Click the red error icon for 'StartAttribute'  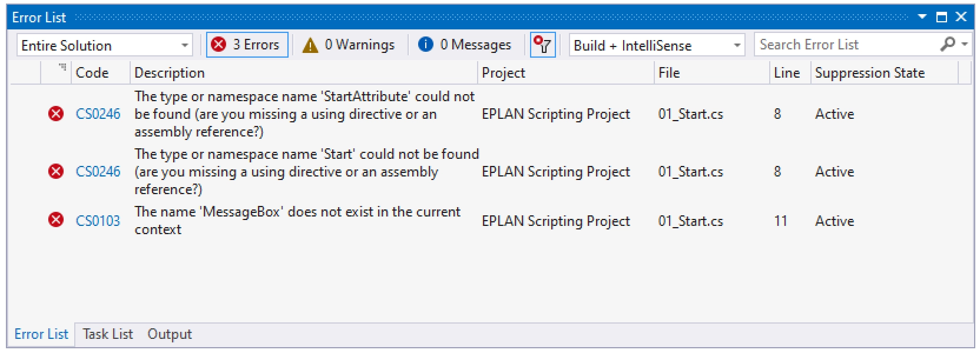(x=56, y=114)
